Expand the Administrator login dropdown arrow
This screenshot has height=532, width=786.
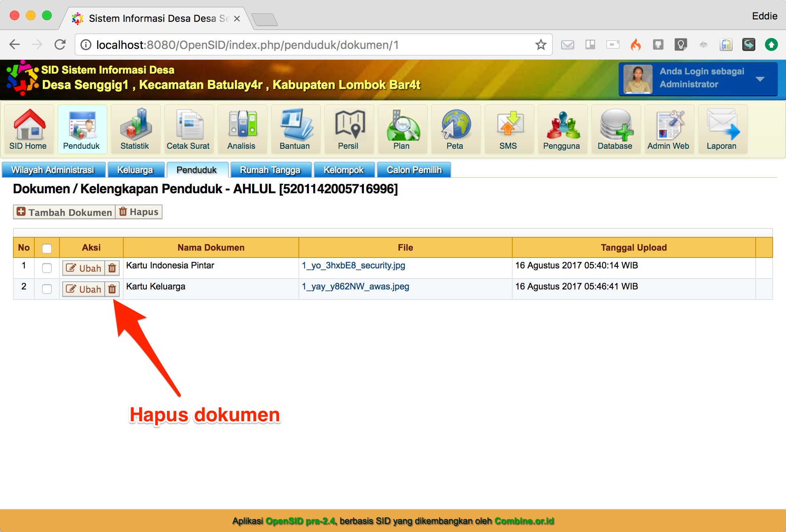click(x=760, y=79)
